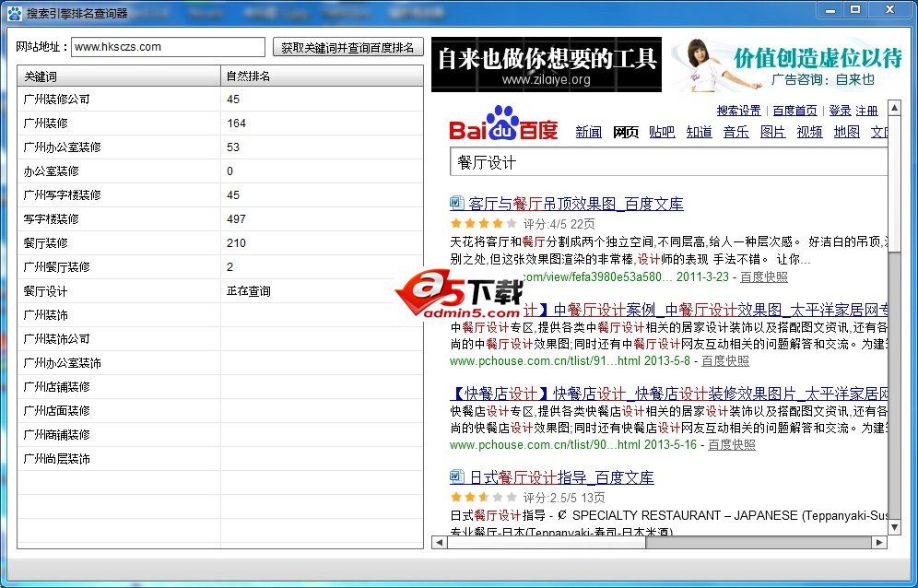The height and width of the screenshot is (588, 918).
Task: Click the horizontal scrollbar thumb in browser pane
Action: 547,542
